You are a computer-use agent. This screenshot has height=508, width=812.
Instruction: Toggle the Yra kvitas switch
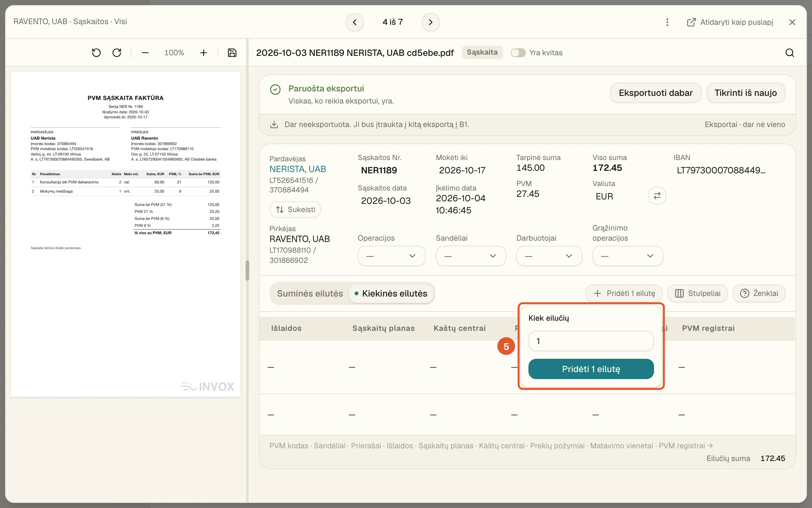click(518, 53)
